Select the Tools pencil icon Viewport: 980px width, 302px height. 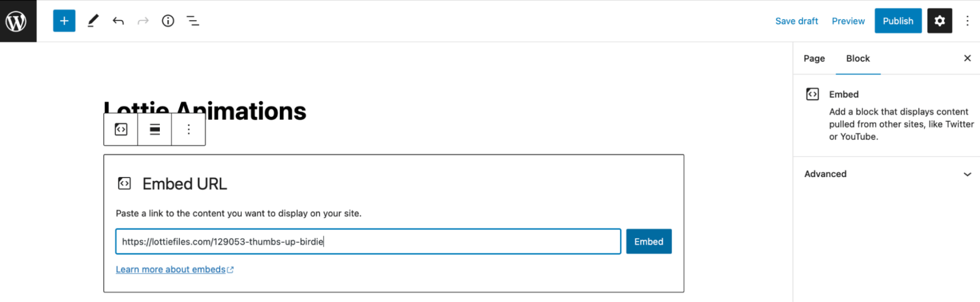(93, 21)
